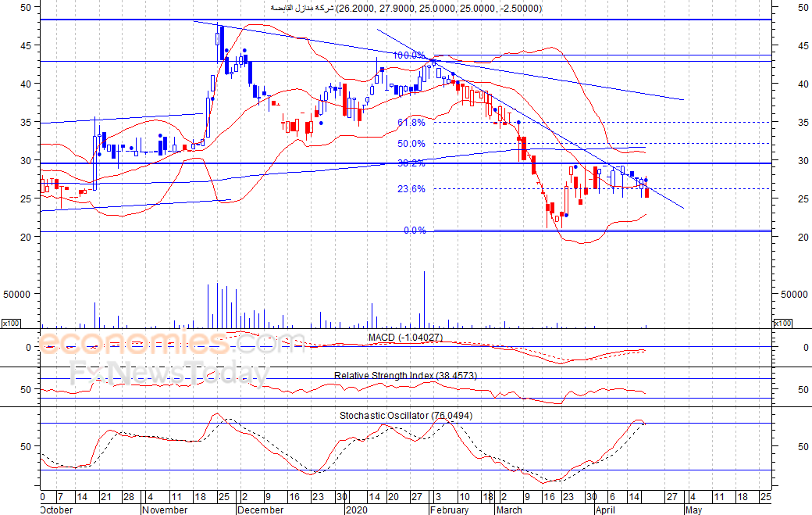
Task: Click the left x100 volume scale label
Action: coord(10,324)
